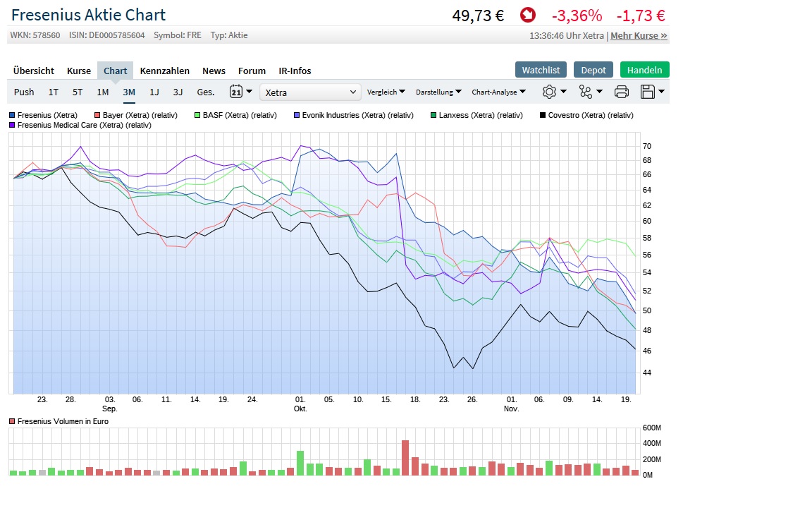Open the Darstellung dropdown menu
Screen dimensions: 812x508
(x=438, y=92)
